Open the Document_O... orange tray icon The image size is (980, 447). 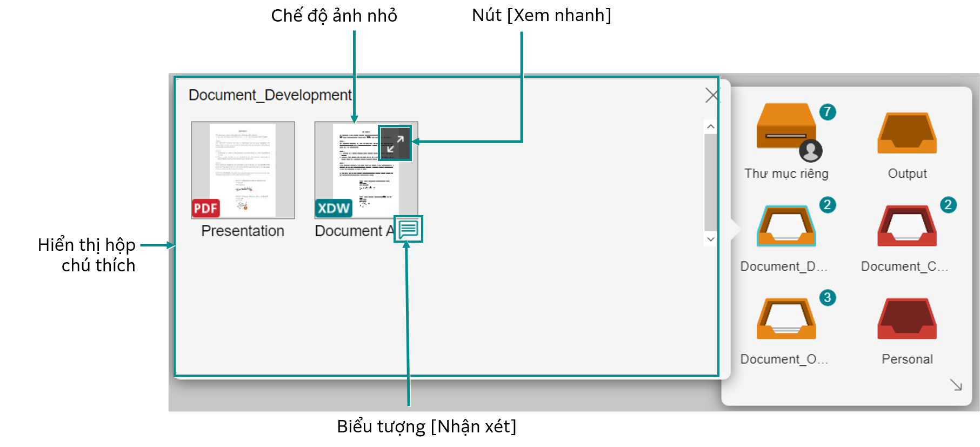786,318
